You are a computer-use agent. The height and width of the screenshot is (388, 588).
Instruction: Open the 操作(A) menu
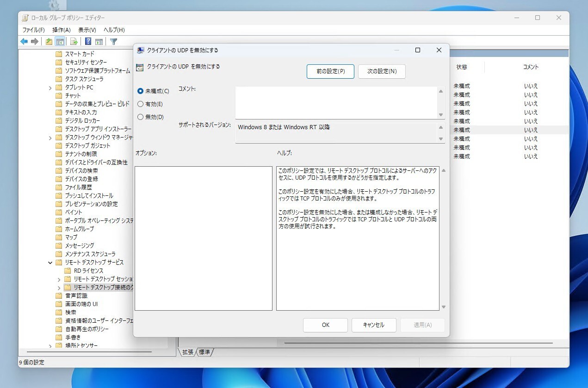coord(61,30)
